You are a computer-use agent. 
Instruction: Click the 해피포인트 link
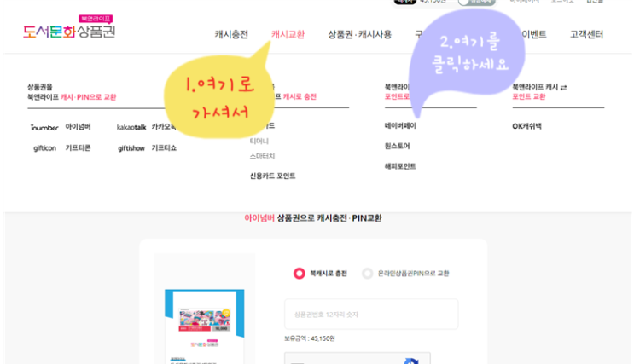(400, 166)
